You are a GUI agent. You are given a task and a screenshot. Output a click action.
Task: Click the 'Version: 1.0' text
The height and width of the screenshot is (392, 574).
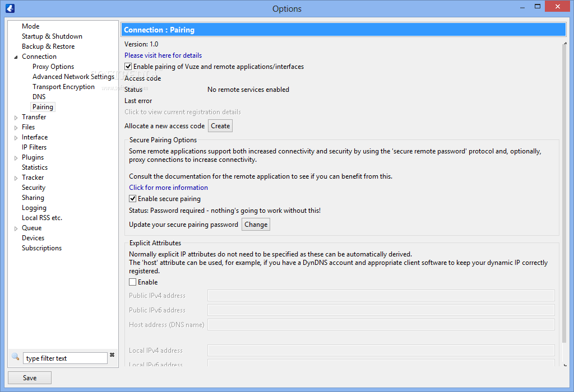pyautogui.click(x=141, y=44)
